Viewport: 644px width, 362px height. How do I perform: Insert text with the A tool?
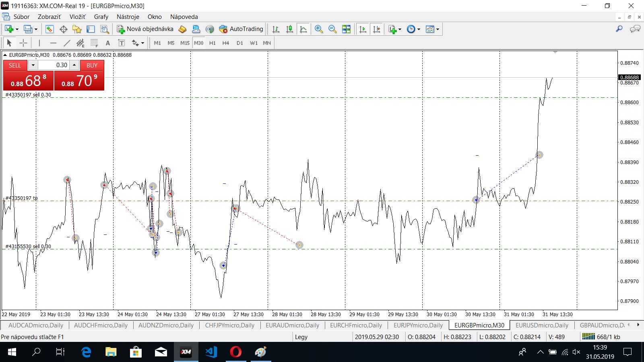click(107, 43)
